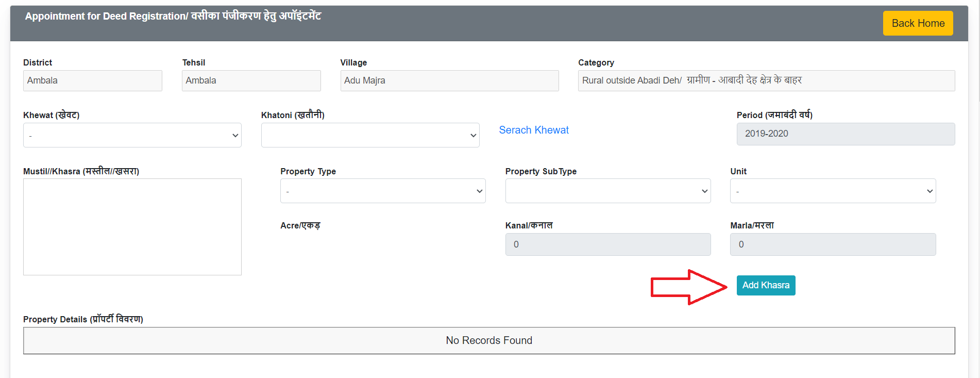Open the Khewat dropdown
Image resolution: width=980 pixels, height=378 pixels.
(132, 135)
